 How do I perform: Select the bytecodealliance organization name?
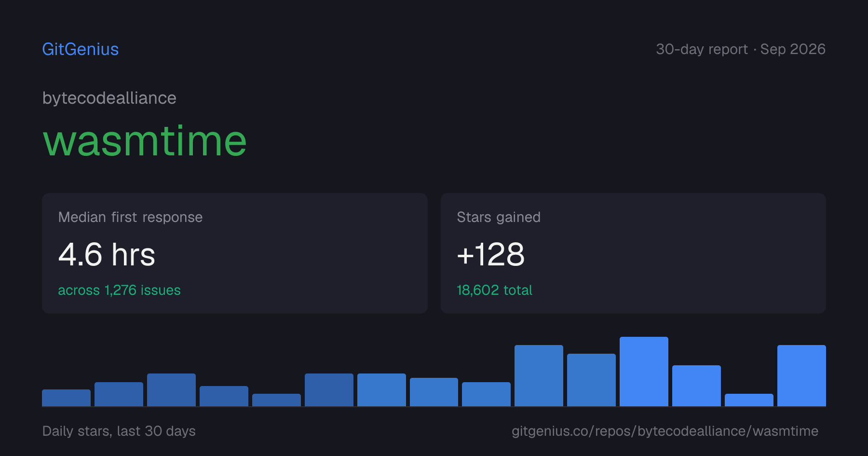click(109, 98)
